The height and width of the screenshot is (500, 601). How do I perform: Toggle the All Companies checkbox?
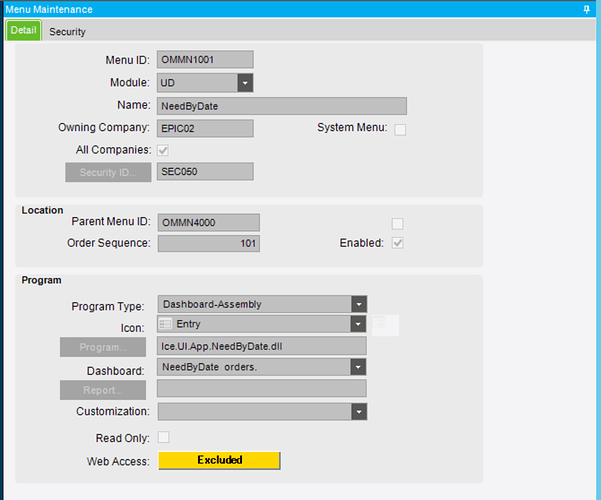point(163,150)
